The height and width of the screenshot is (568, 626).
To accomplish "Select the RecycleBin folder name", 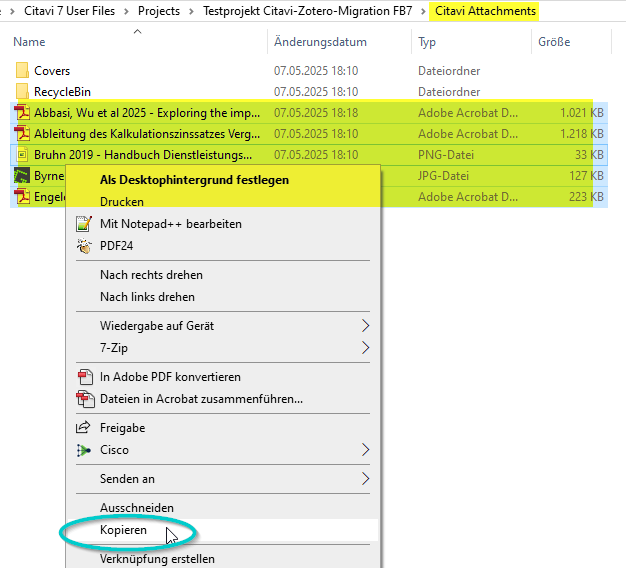I will click(x=62, y=92).
